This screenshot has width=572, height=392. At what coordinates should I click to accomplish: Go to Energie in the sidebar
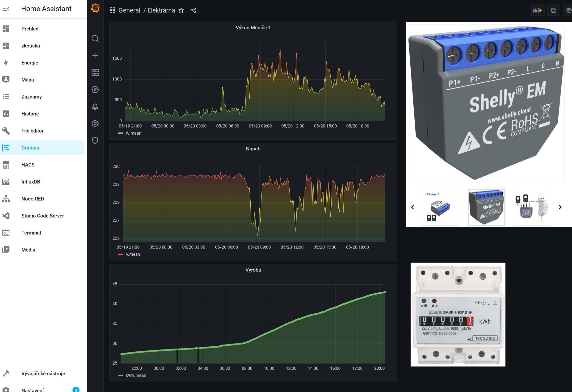coord(29,63)
